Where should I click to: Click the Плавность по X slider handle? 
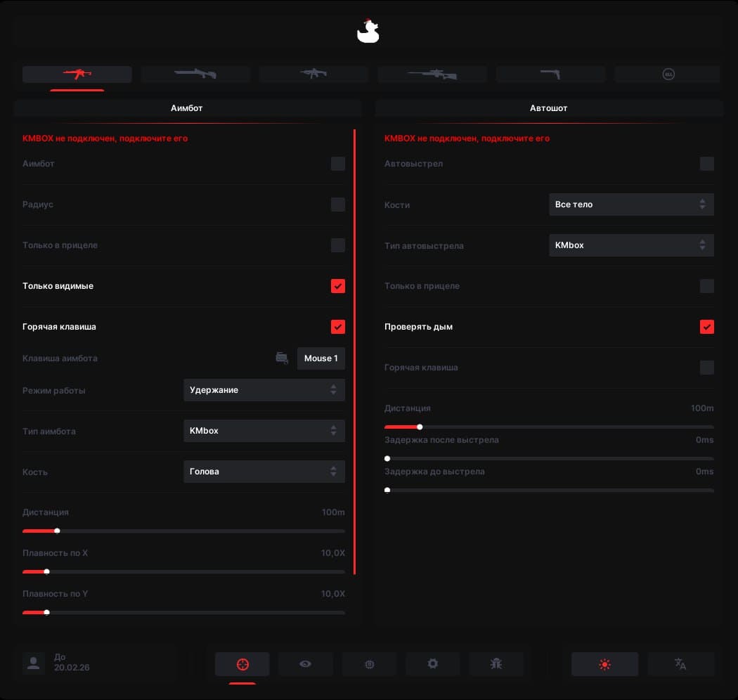click(47, 571)
